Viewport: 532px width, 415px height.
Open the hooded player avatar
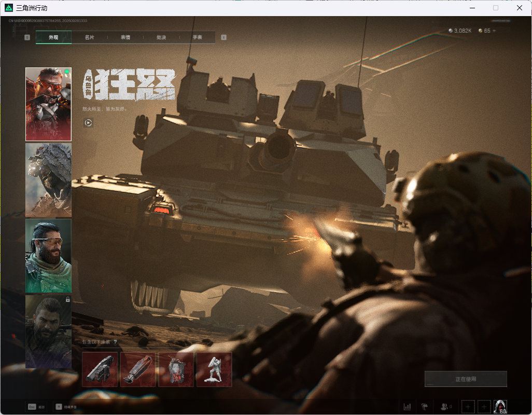tap(500, 407)
